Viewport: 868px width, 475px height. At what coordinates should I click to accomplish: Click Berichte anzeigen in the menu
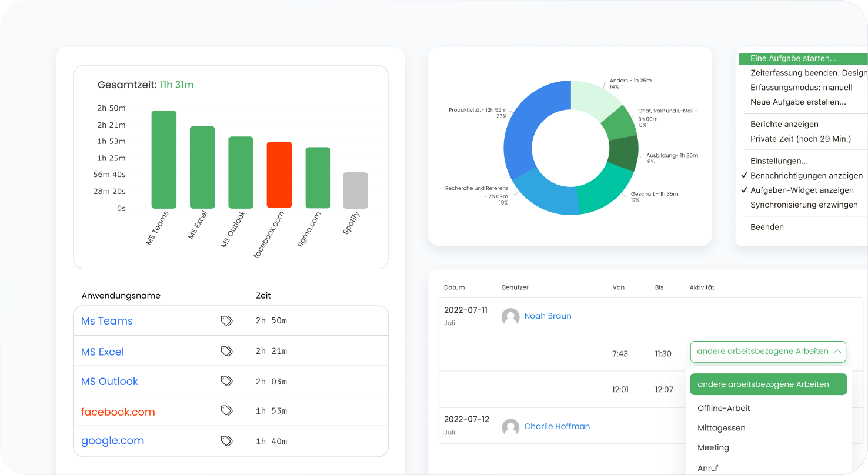click(784, 125)
